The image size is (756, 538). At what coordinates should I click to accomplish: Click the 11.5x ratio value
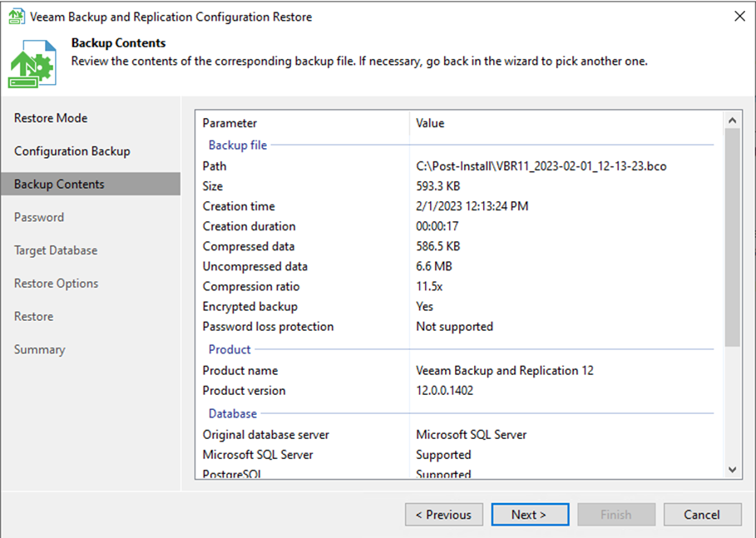coord(429,287)
